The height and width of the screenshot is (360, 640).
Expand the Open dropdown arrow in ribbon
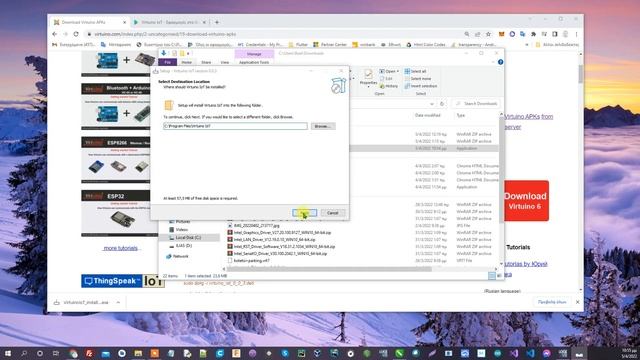[398, 71]
